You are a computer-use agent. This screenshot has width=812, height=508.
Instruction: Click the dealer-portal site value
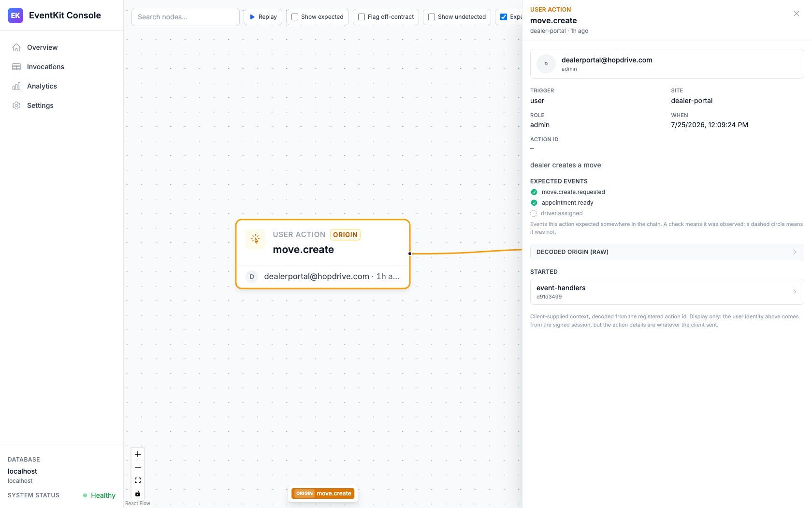(x=692, y=101)
